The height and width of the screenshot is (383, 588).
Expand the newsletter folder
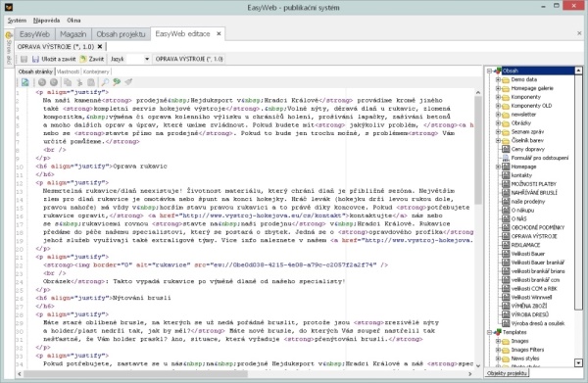(498, 115)
